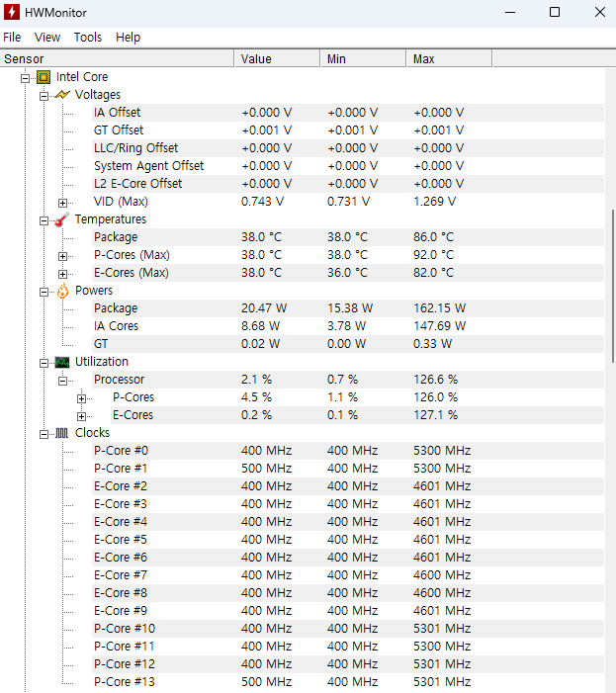This screenshot has height=693, width=616.
Task: Collapse the Utilization section
Action: [44, 363]
